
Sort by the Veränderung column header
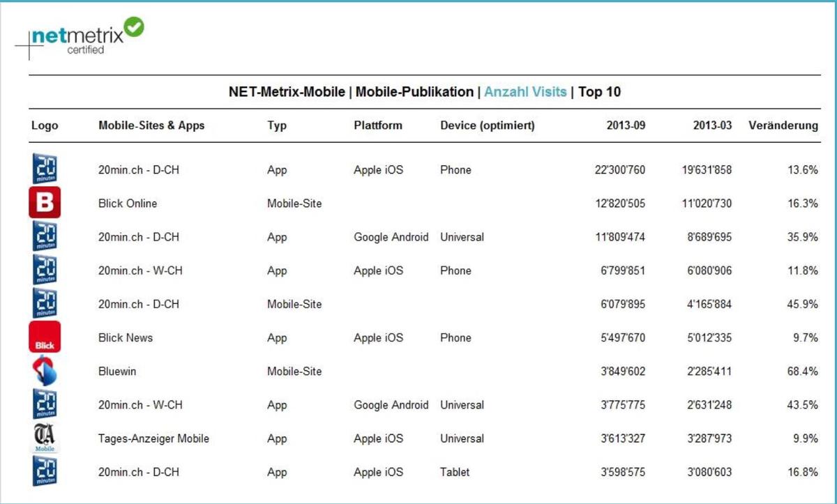(x=783, y=126)
